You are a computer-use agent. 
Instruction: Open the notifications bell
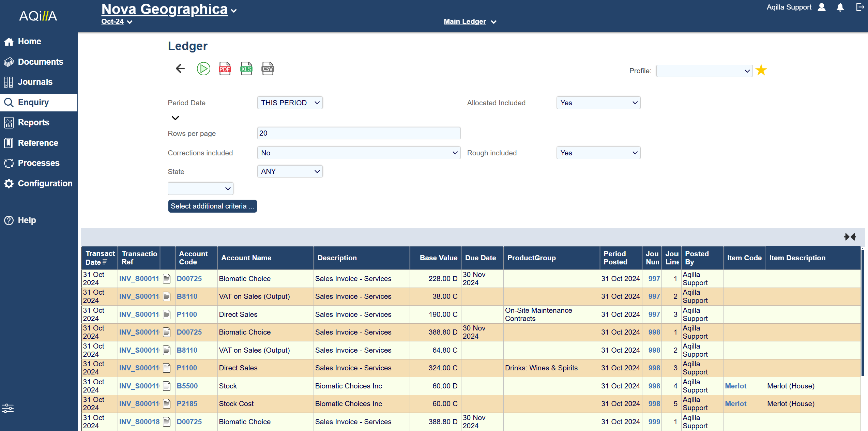[840, 7]
